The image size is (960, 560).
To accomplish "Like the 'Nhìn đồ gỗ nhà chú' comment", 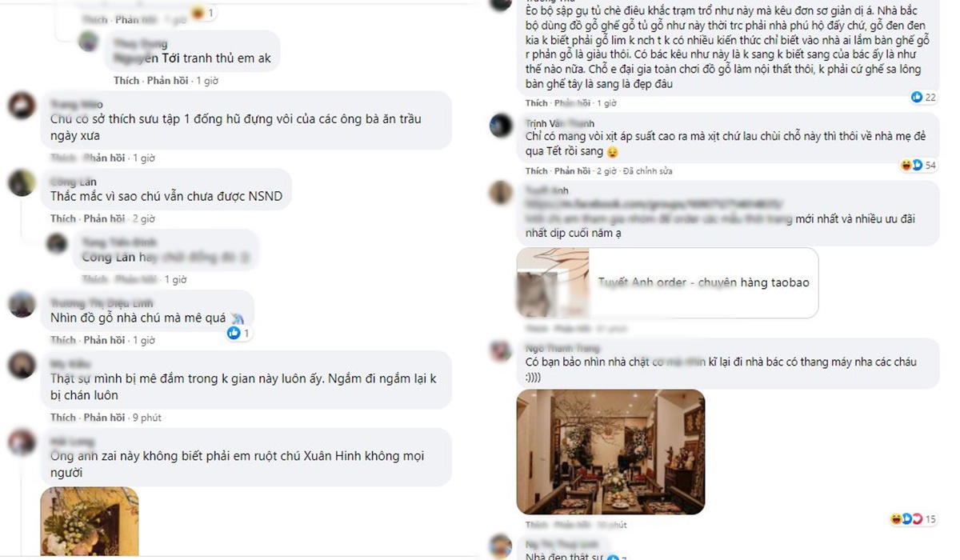I will (62, 340).
